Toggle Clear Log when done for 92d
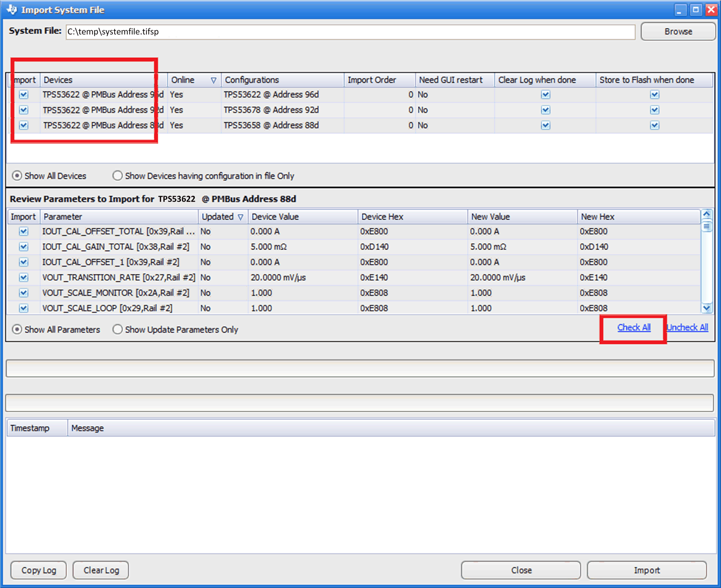721x588 pixels. 545,110
